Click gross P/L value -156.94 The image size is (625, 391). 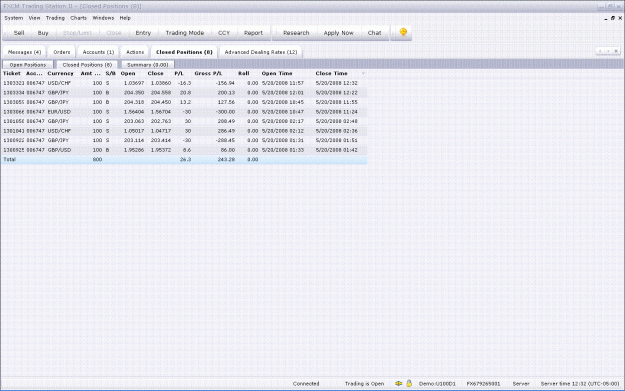pyautogui.click(x=224, y=83)
